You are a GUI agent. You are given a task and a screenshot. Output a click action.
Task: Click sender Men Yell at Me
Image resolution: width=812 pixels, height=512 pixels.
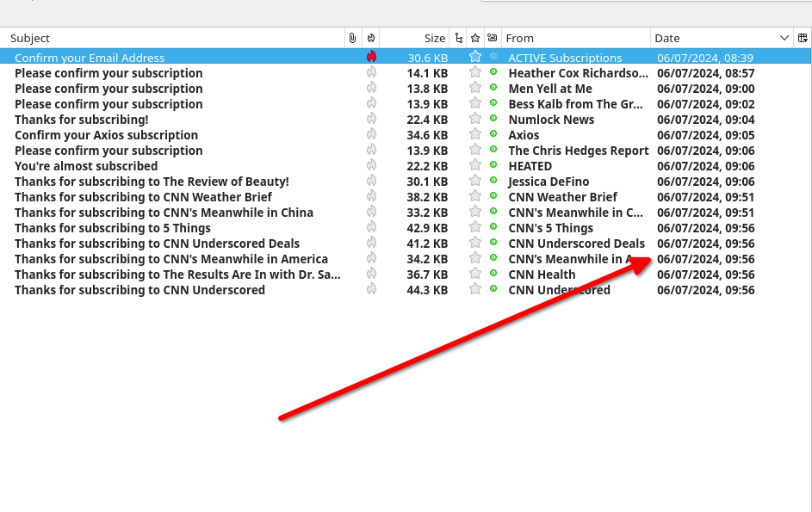point(550,89)
